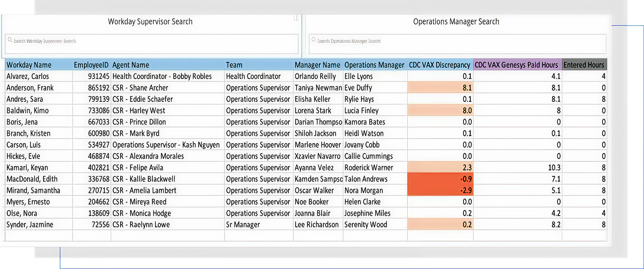This screenshot has height=269, width=644.
Task: Click the 7.1 paid hours cell
Action: pos(517,179)
